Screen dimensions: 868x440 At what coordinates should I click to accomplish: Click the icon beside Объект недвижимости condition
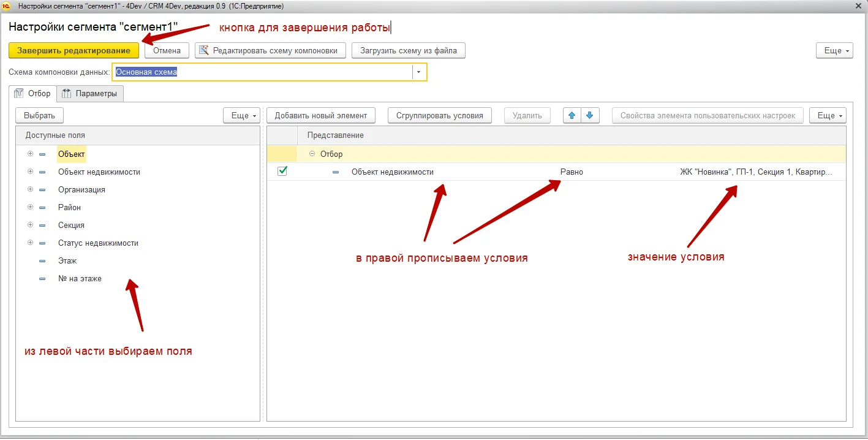pos(336,172)
